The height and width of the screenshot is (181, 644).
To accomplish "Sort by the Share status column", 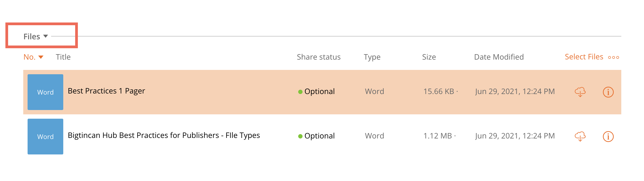I will coord(318,57).
